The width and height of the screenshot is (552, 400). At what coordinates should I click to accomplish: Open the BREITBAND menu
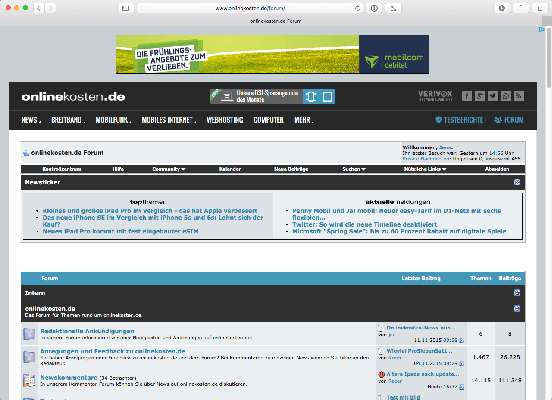pyautogui.click(x=68, y=120)
